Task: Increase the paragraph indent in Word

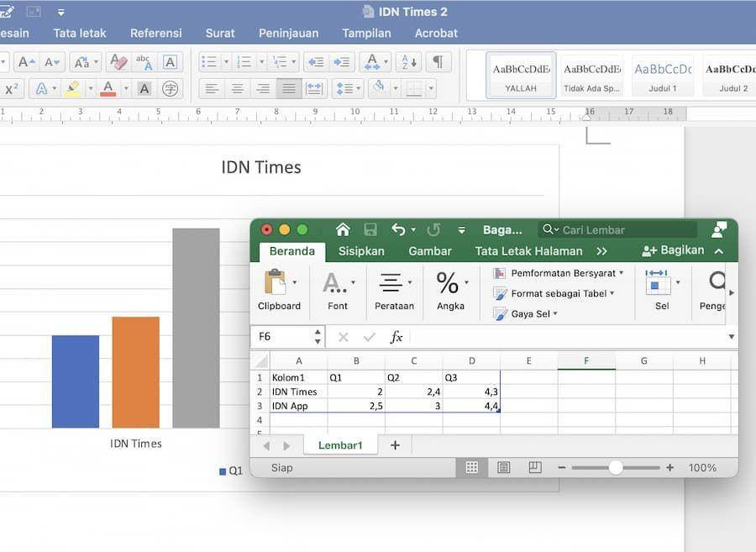Action: pos(342,62)
